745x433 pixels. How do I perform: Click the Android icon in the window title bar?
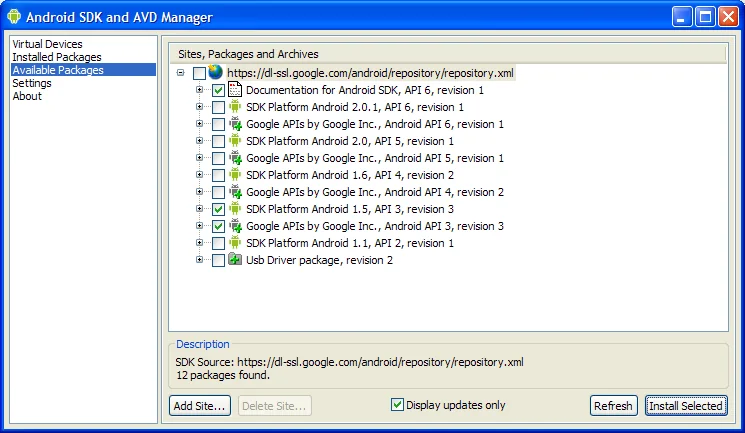point(14,17)
